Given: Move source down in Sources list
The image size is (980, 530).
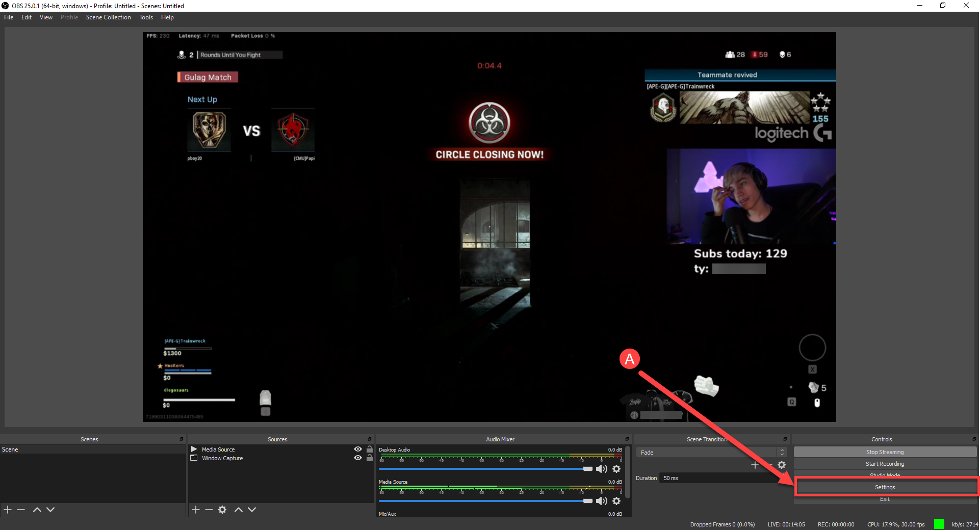Looking at the screenshot, I should click(x=252, y=510).
